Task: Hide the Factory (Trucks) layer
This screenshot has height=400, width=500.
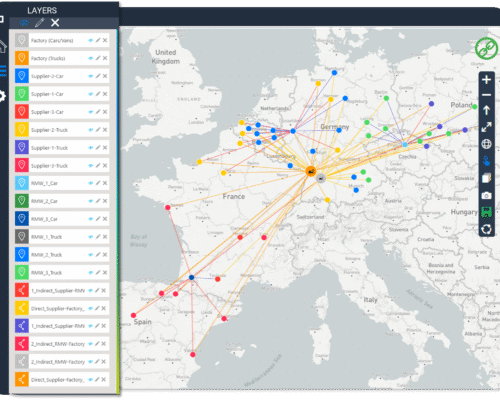Action: click(x=90, y=58)
